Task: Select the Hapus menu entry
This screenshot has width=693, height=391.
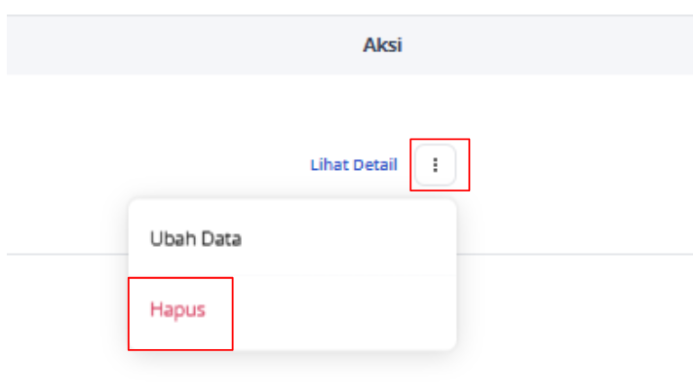Action: click(292, 310)
